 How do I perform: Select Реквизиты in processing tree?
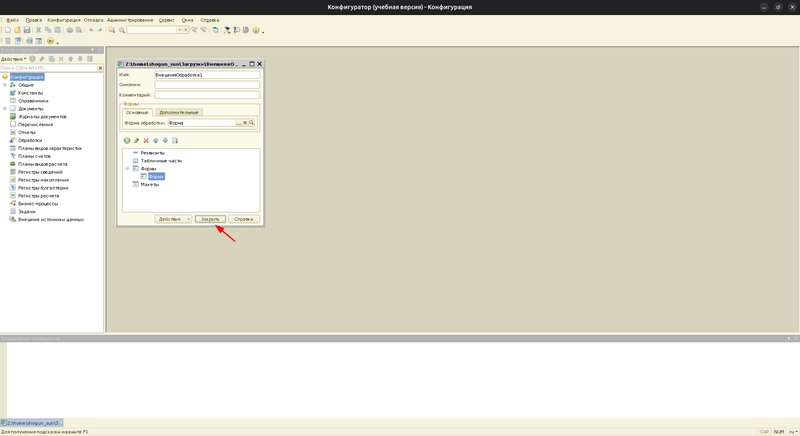(x=153, y=152)
